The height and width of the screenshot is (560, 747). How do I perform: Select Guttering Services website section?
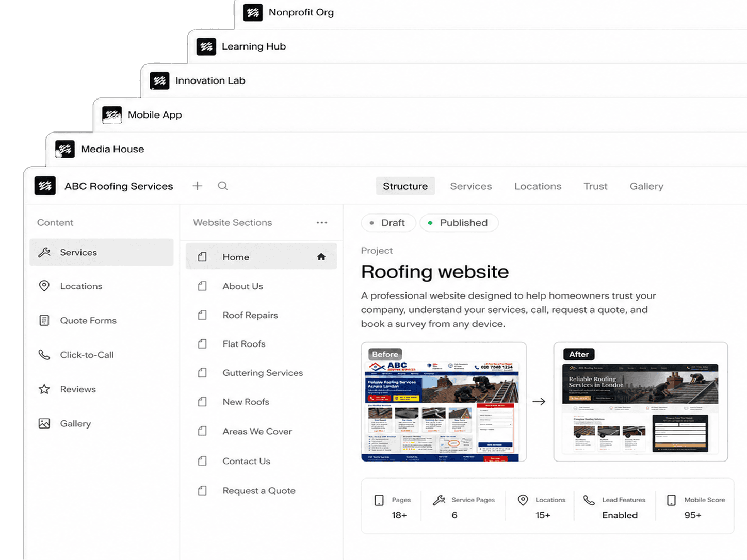(x=261, y=372)
